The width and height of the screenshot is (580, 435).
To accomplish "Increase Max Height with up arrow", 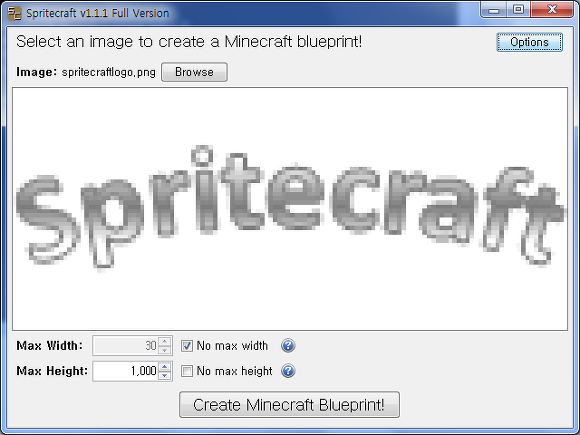I will [x=165, y=366].
